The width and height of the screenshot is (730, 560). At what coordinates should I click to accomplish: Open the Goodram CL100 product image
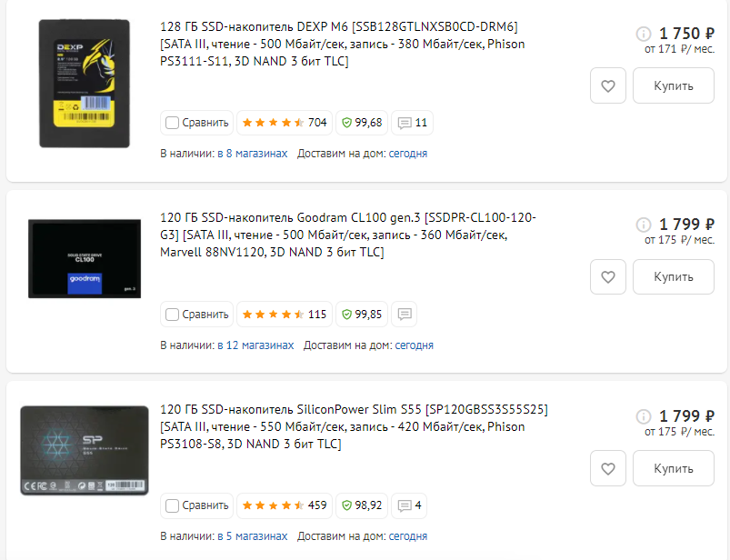(x=85, y=259)
